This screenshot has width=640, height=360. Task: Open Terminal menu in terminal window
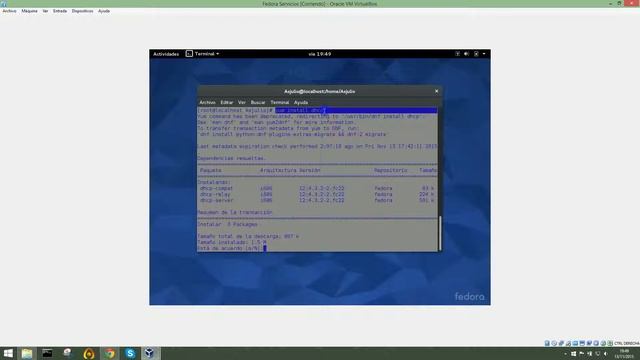click(280, 102)
